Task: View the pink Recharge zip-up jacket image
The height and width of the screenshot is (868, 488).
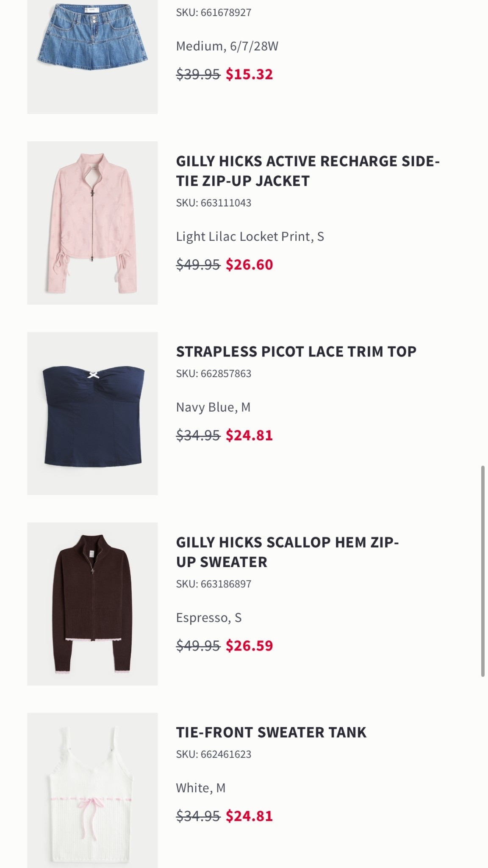Action: (x=92, y=223)
